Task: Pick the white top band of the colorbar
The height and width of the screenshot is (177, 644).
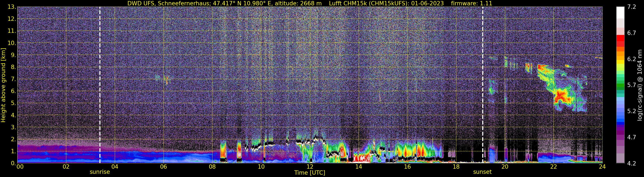Action: pyautogui.click(x=620, y=12)
